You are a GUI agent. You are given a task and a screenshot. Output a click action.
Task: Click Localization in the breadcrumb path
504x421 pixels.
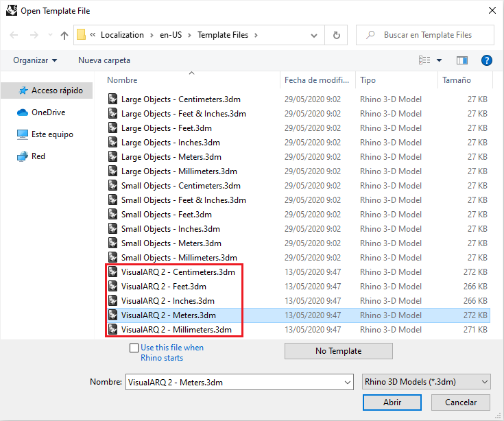(122, 35)
